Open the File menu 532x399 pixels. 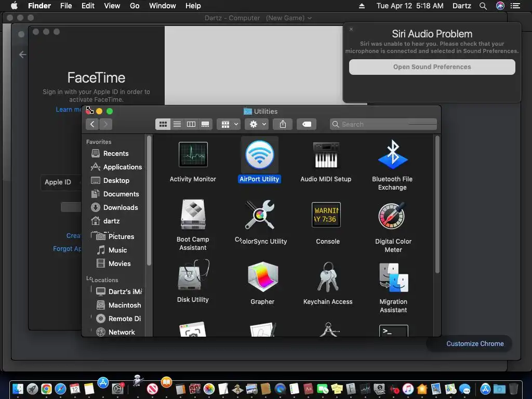point(66,6)
